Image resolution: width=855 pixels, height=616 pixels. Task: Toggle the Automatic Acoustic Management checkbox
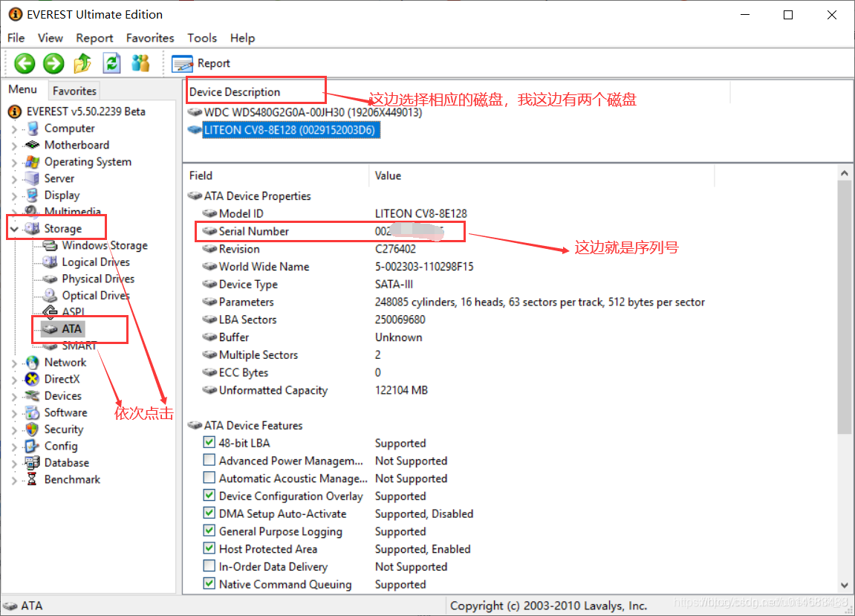point(209,477)
